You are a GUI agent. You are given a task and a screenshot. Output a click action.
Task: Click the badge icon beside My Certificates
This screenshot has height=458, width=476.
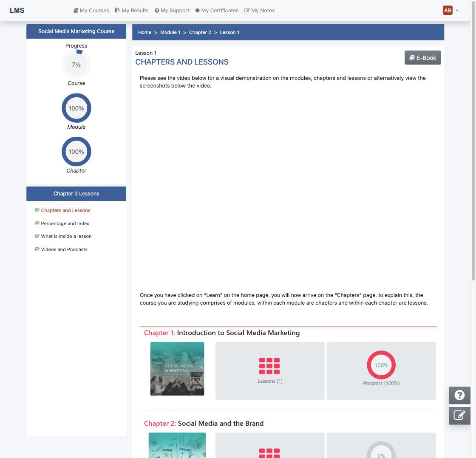click(x=197, y=10)
